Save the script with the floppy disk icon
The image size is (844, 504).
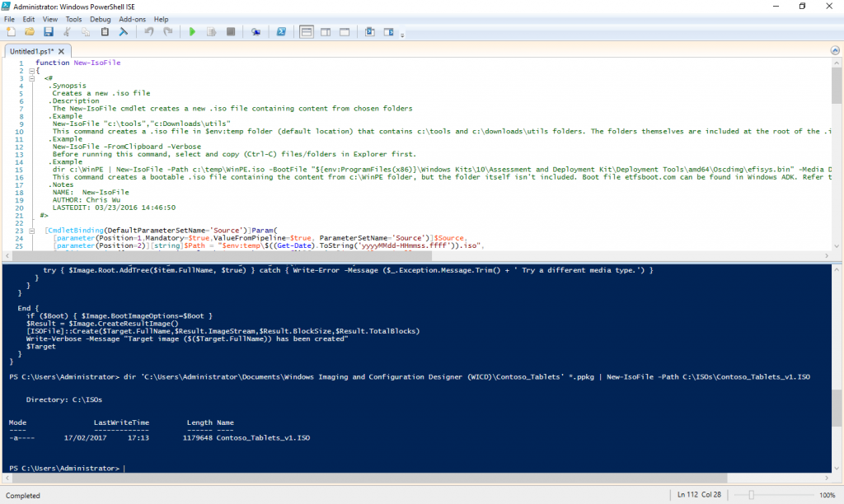(49, 32)
